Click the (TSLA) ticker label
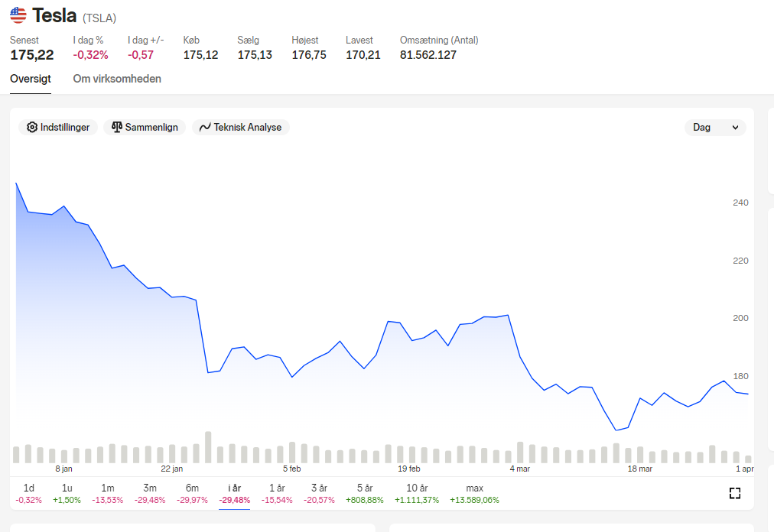This screenshot has height=532, width=774. [99, 18]
